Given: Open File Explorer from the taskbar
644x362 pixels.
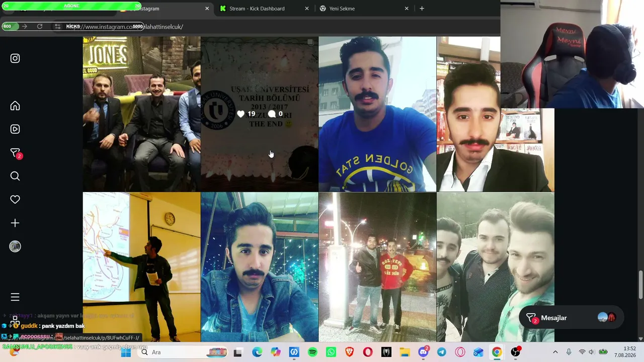Looking at the screenshot, I should click(x=405, y=352).
